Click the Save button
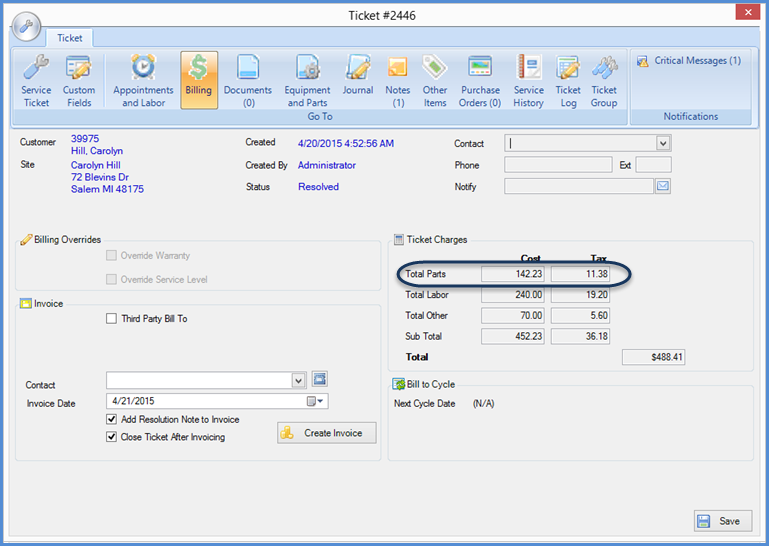 click(723, 521)
